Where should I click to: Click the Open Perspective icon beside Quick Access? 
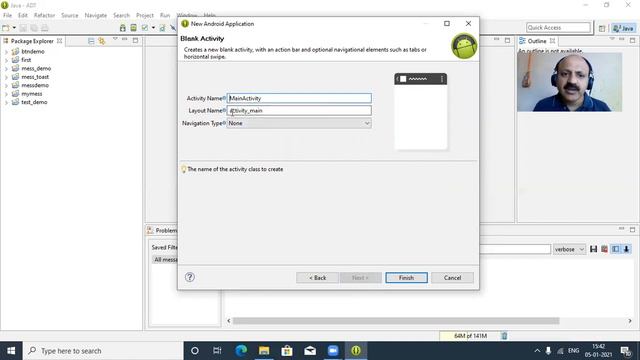(602, 28)
